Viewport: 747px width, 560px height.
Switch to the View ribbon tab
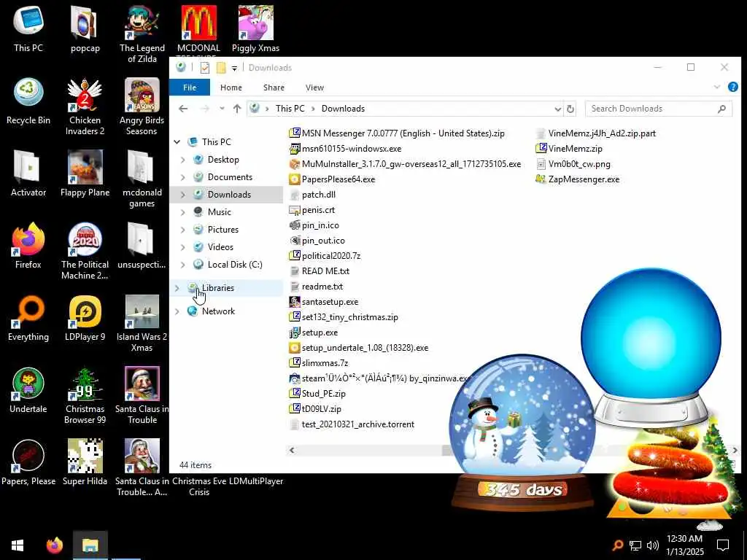coord(314,87)
